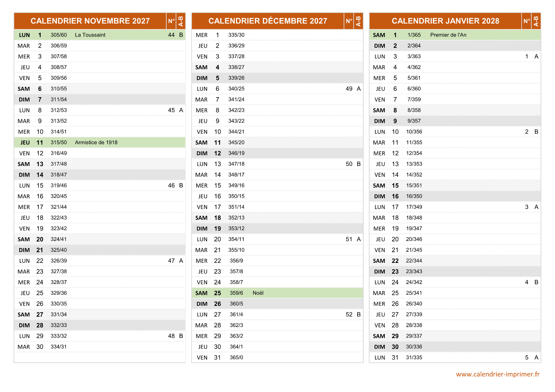Viewport: 555px width, 392px height.
Task: Click day count 318/47 on Sunday
Action: pos(59,175)
